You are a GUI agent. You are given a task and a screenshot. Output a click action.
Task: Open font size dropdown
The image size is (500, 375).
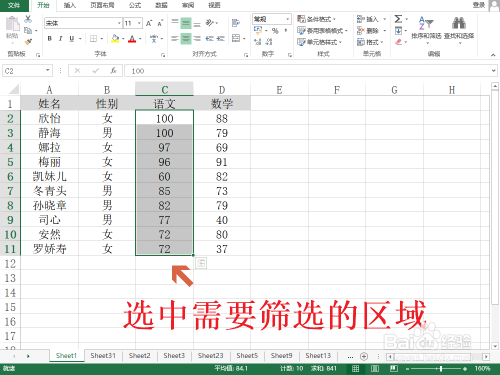[x=139, y=23]
